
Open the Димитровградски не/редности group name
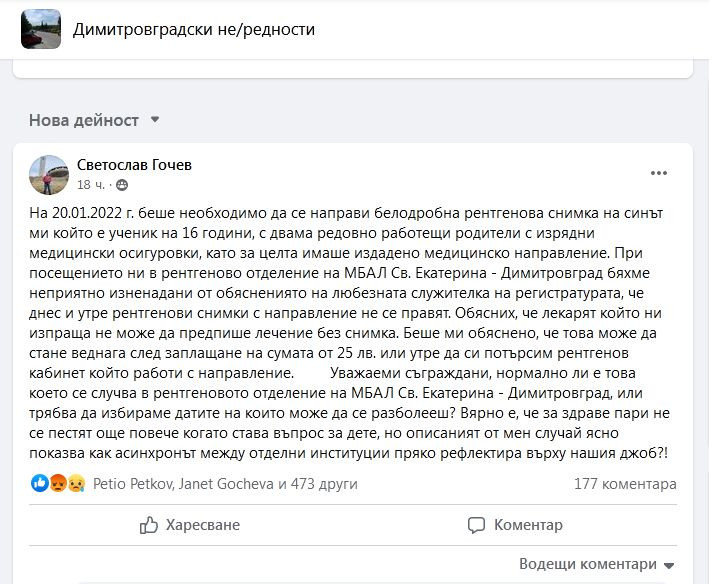tap(194, 29)
